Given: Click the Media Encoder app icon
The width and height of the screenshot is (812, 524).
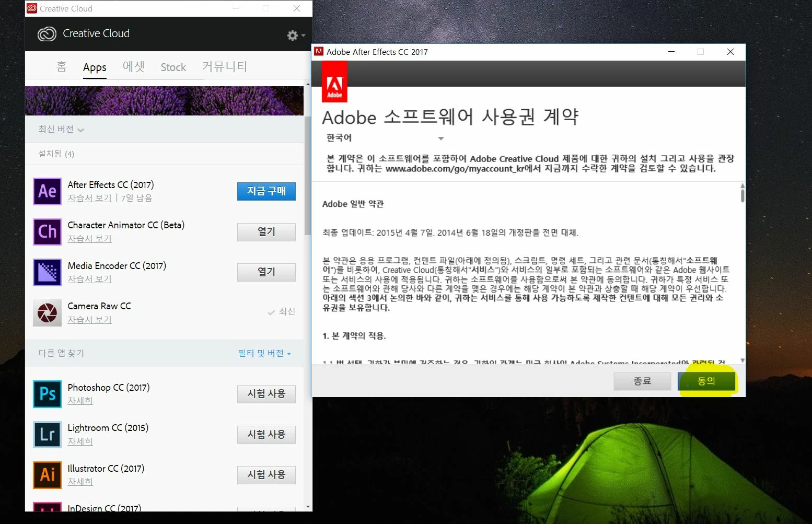Looking at the screenshot, I should coord(47,272).
